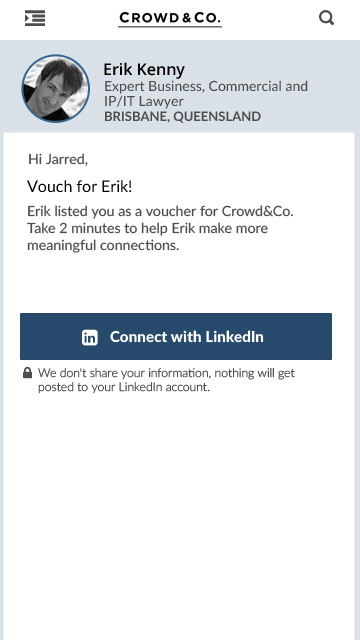Viewport: 360px width, 640px height.
Task: Click the 'meaningful connections.' text line
Action: tap(103, 246)
